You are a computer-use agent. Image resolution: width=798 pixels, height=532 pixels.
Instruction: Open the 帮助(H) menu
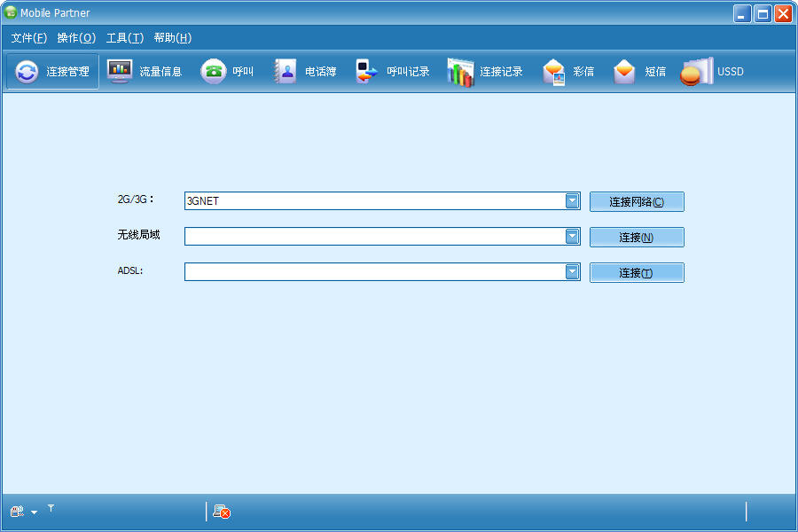click(173, 38)
